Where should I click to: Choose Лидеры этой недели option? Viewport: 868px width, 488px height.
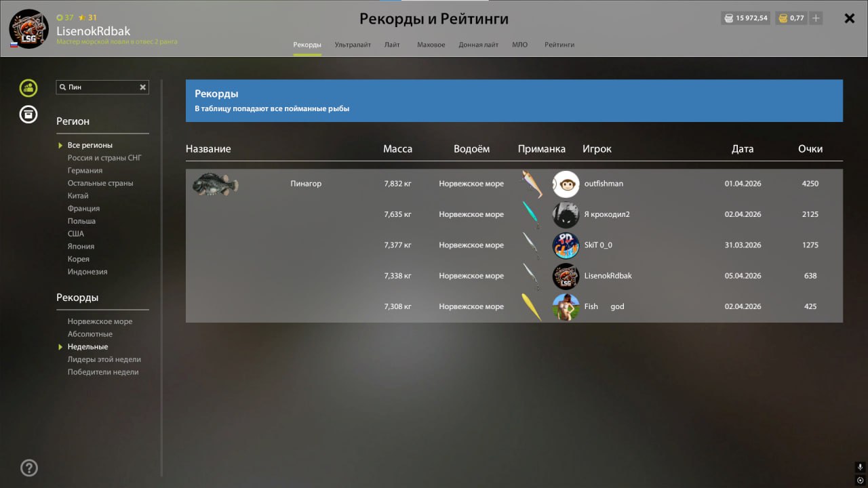point(104,359)
